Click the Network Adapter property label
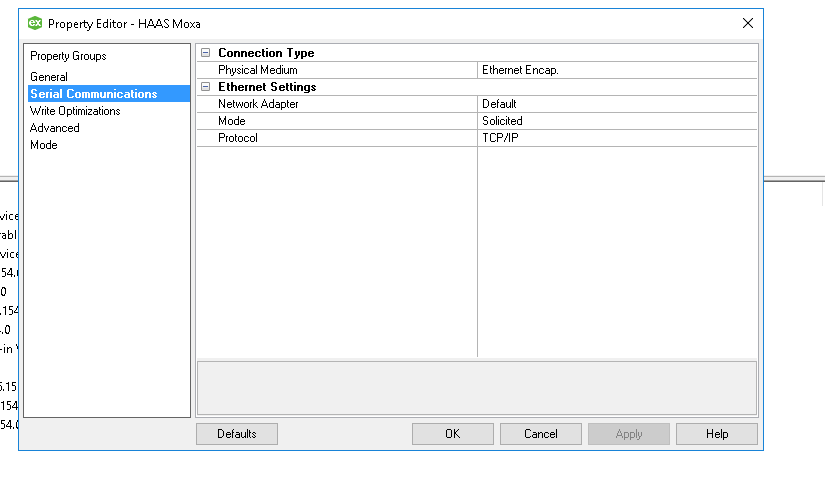The height and width of the screenshot is (494, 825). point(258,104)
